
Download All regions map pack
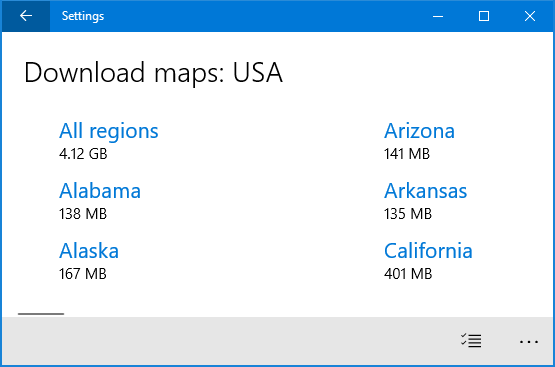(109, 131)
